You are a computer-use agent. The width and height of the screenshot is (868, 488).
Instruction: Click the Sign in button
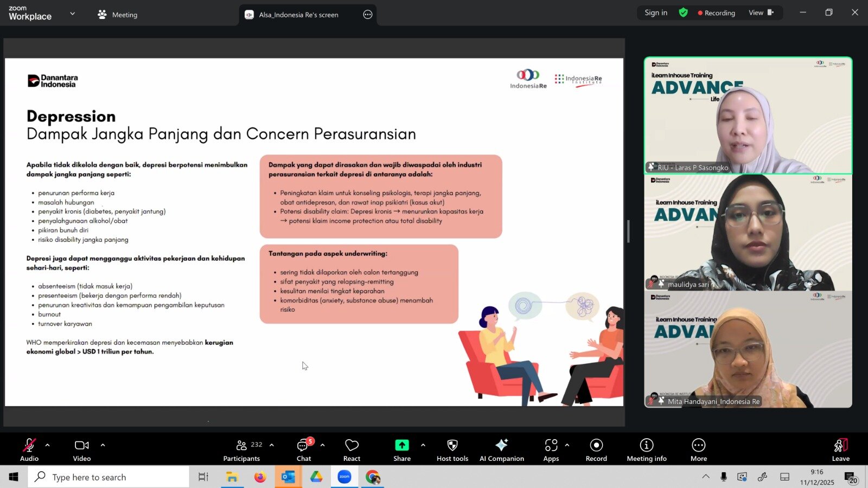tap(656, 12)
